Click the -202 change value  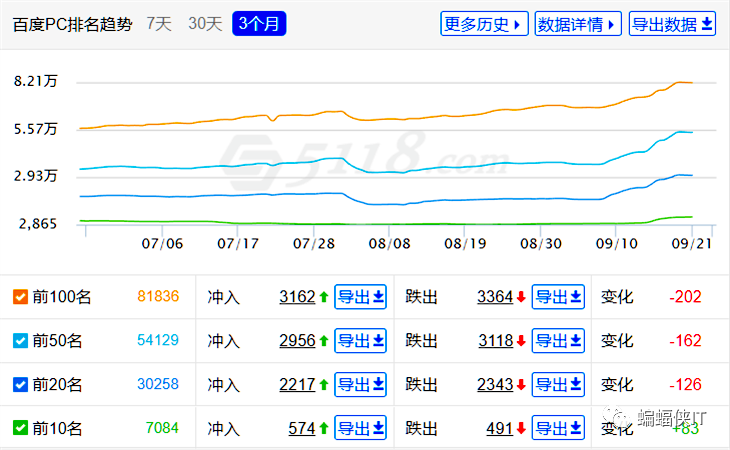click(685, 296)
